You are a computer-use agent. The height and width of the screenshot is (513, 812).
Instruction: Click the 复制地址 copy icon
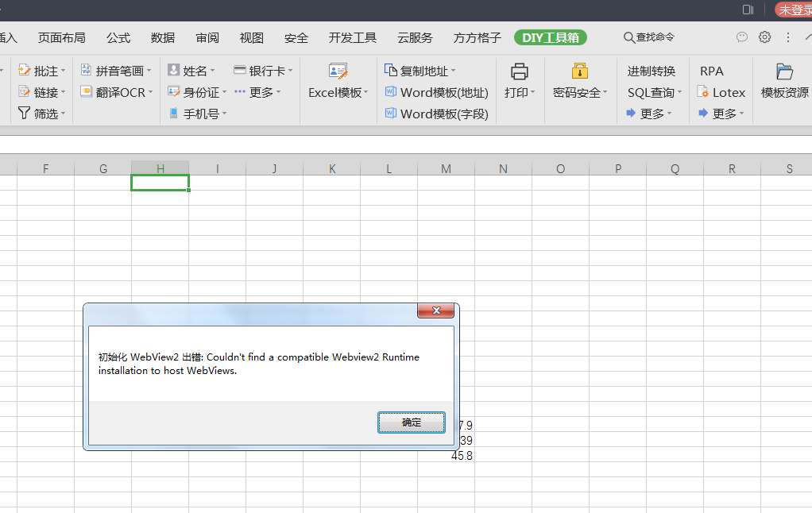coord(391,70)
